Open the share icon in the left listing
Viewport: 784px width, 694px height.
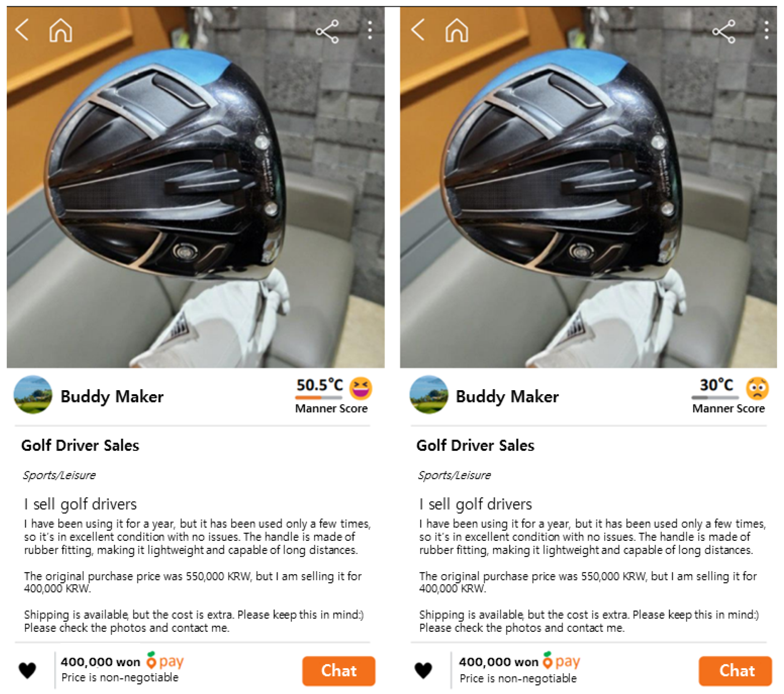pos(327,31)
